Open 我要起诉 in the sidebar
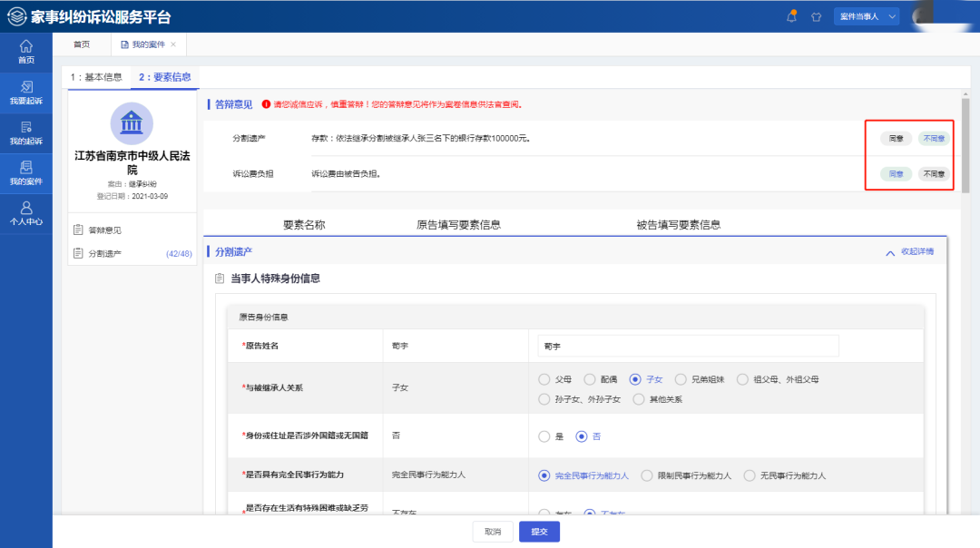The width and height of the screenshot is (980, 548). (x=26, y=93)
